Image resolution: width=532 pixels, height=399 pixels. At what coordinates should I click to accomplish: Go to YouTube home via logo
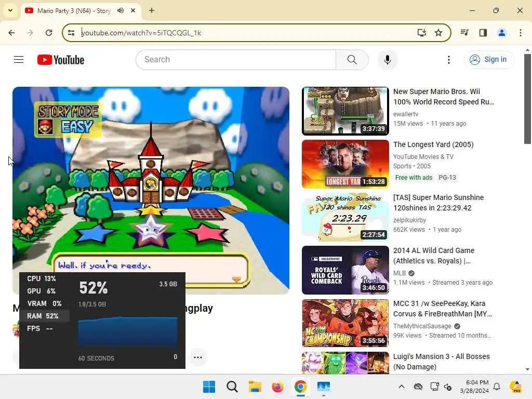(x=61, y=60)
